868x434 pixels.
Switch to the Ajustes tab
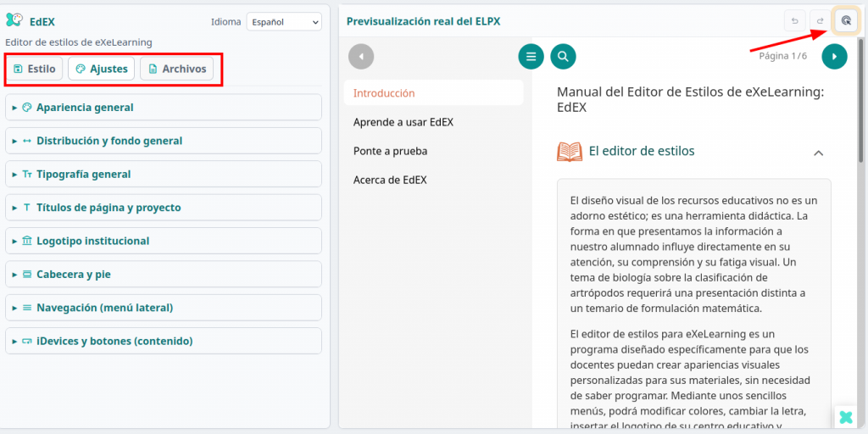[101, 69]
